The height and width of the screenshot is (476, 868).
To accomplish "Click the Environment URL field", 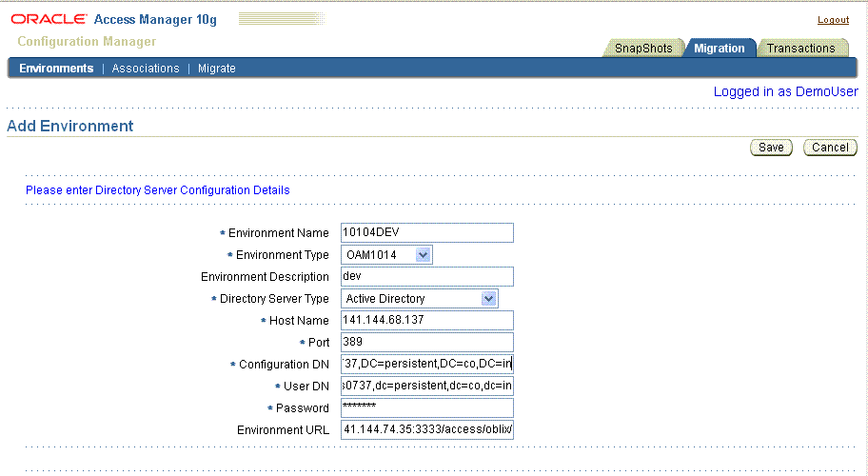I will [x=426, y=429].
